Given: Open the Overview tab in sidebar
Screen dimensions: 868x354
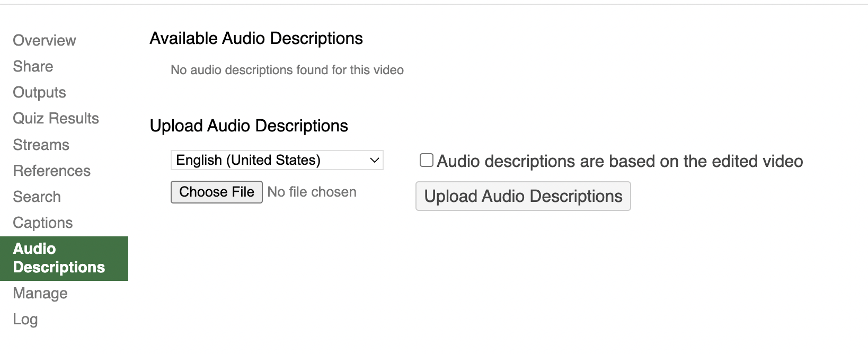Looking at the screenshot, I should click(45, 40).
